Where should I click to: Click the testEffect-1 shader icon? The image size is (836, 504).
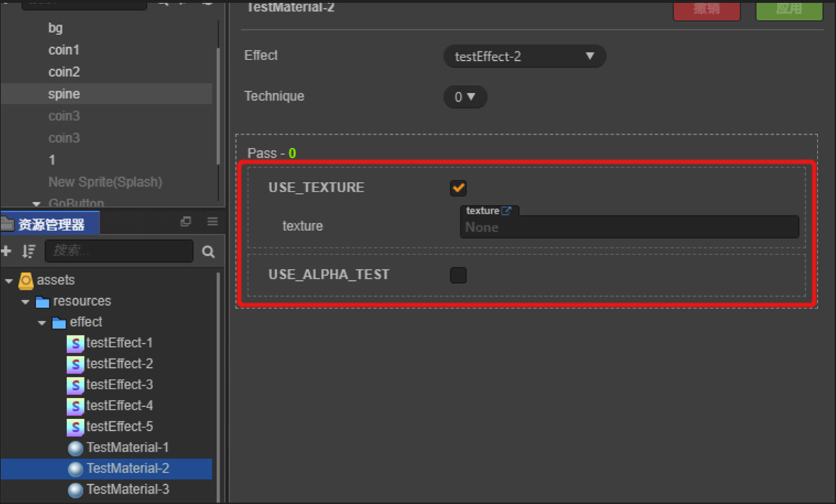point(75,343)
